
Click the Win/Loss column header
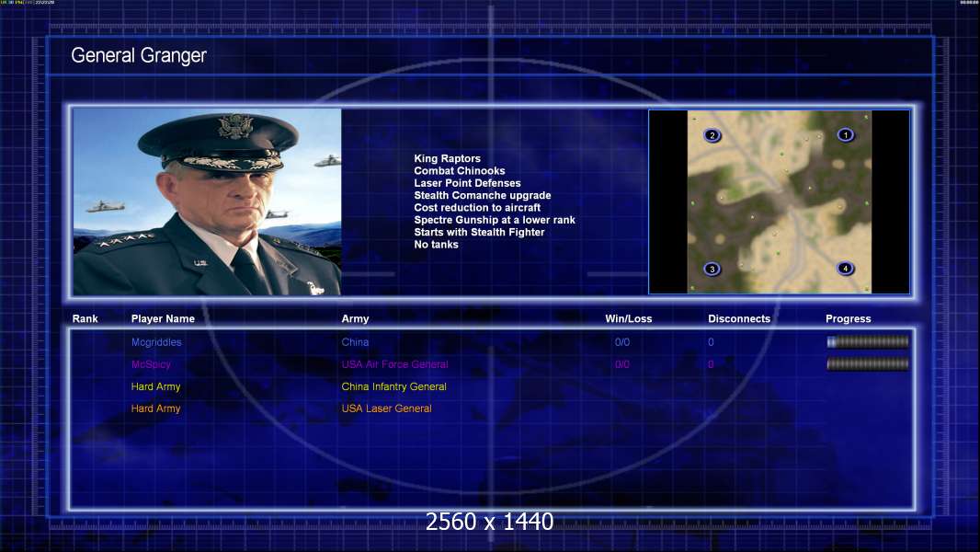coord(628,319)
